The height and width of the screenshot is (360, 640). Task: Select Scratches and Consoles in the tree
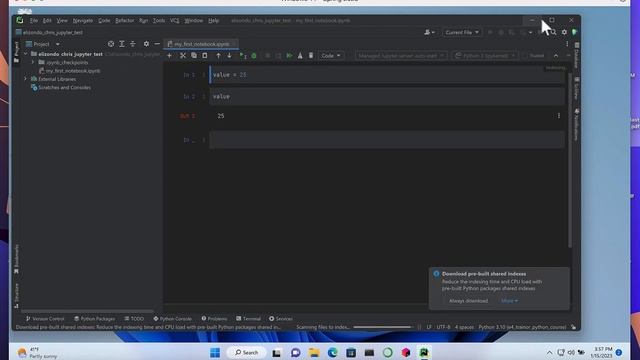[x=61, y=87]
